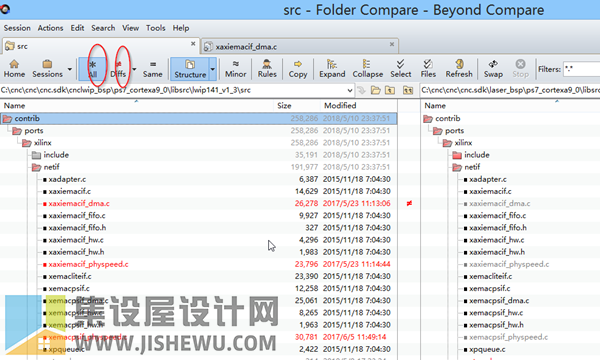Viewport: 600px width, 360px height.
Task: Toggle the All display filter
Action: pyautogui.click(x=93, y=69)
